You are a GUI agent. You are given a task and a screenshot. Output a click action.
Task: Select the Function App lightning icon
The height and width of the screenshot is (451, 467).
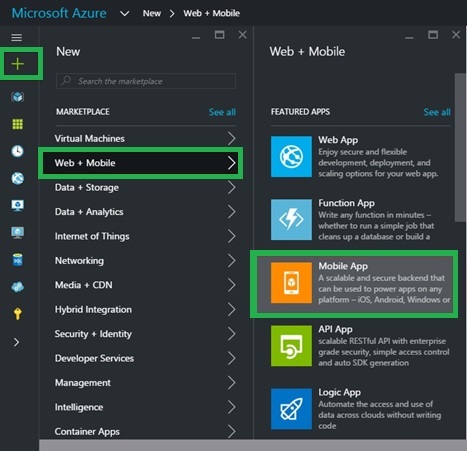(x=291, y=220)
